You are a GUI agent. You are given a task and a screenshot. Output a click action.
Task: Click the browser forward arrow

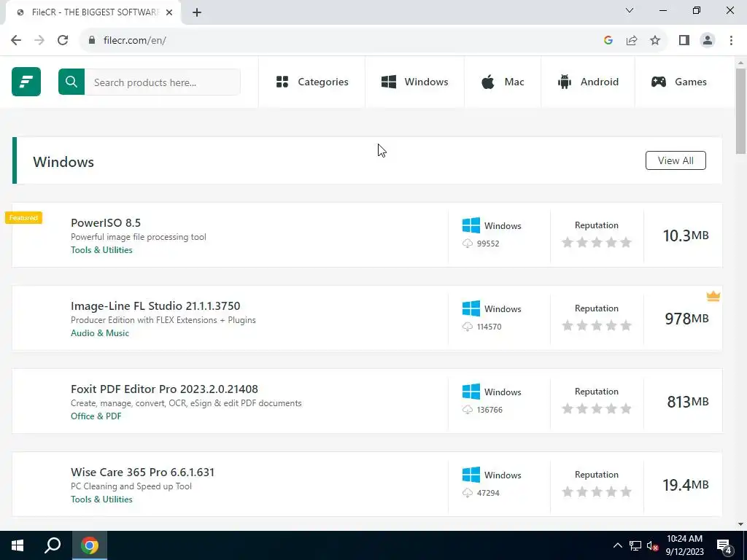click(39, 40)
